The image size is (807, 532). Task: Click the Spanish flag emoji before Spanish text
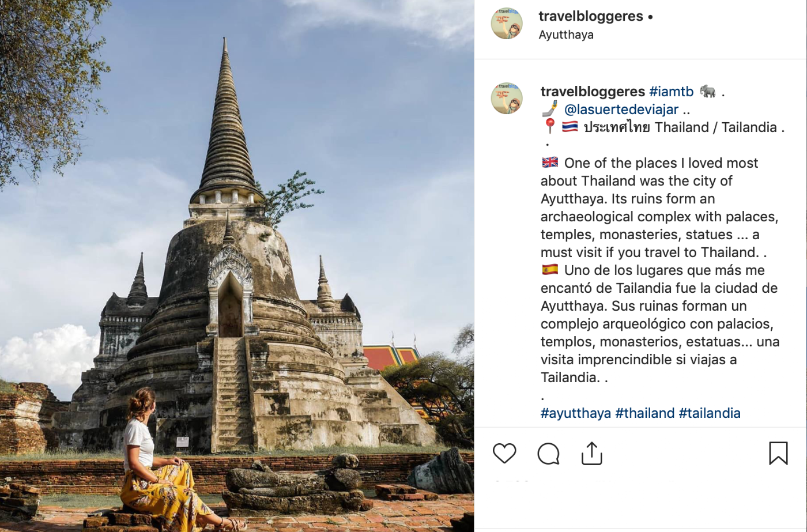coord(550,269)
